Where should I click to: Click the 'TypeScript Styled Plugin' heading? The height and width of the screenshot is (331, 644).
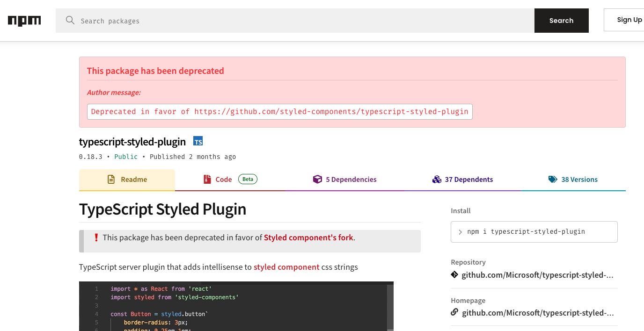(162, 209)
